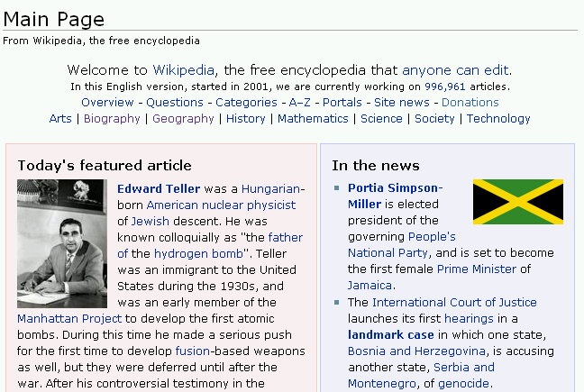Viewport: 584px width, 392px height.
Task: Read the Site news link
Action: (402, 103)
